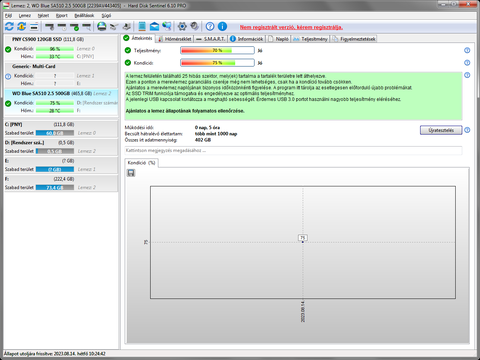This screenshot has height=360, width=480.
Task: Click the green check beside Kondíció label
Action: point(128,63)
